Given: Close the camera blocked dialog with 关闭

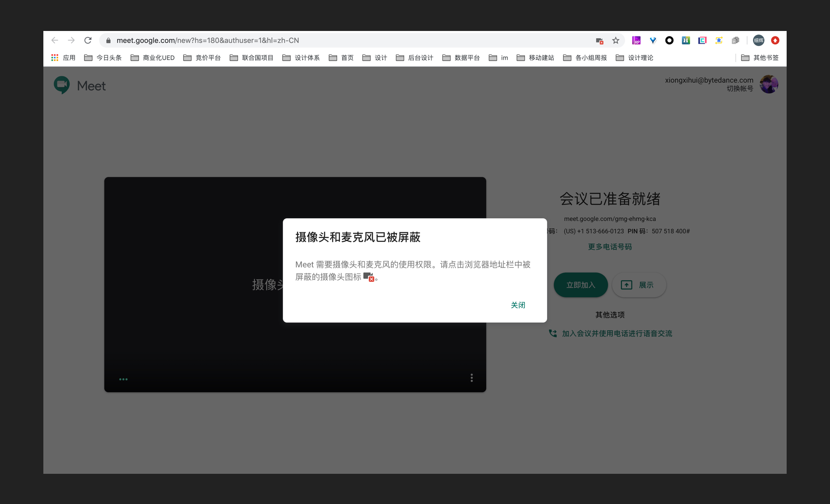Looking at the screenshot, I should 518,305.
